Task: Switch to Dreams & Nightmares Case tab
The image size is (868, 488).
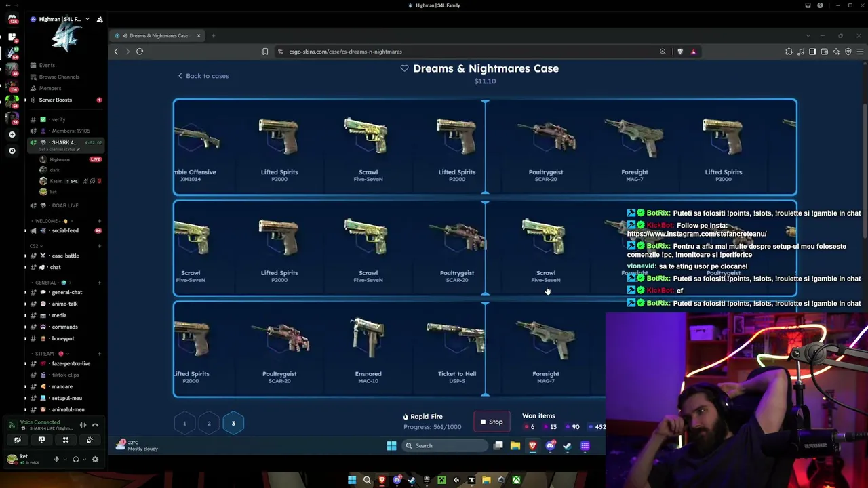Action: point(158,35)
